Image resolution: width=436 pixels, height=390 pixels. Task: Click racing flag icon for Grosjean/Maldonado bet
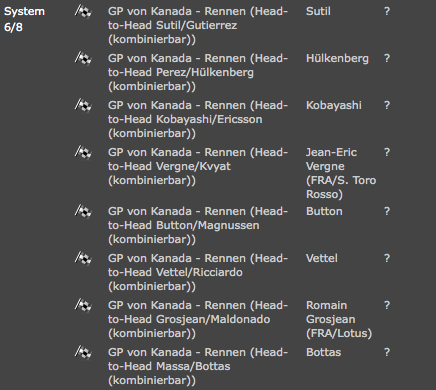(x=83, y=306)
